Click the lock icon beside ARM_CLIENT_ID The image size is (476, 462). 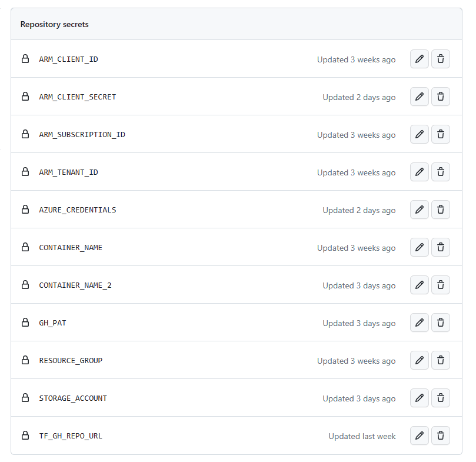[x=25, y=59]
